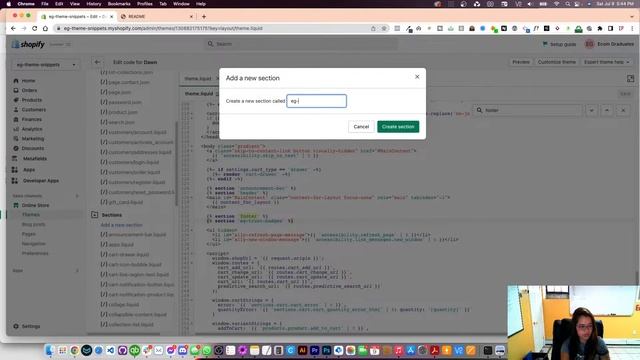Jump to previous search match arrow

[607, 110]
